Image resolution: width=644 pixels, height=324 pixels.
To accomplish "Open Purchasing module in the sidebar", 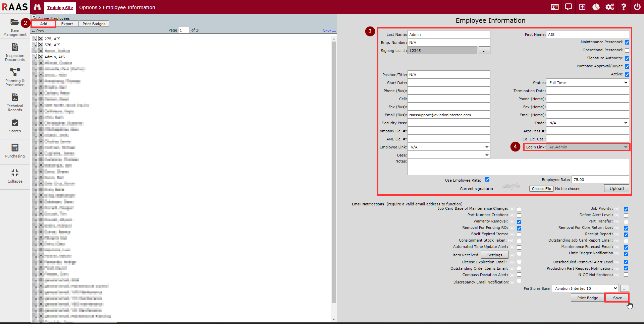I will pyautogui.click(x=15, y=151).
